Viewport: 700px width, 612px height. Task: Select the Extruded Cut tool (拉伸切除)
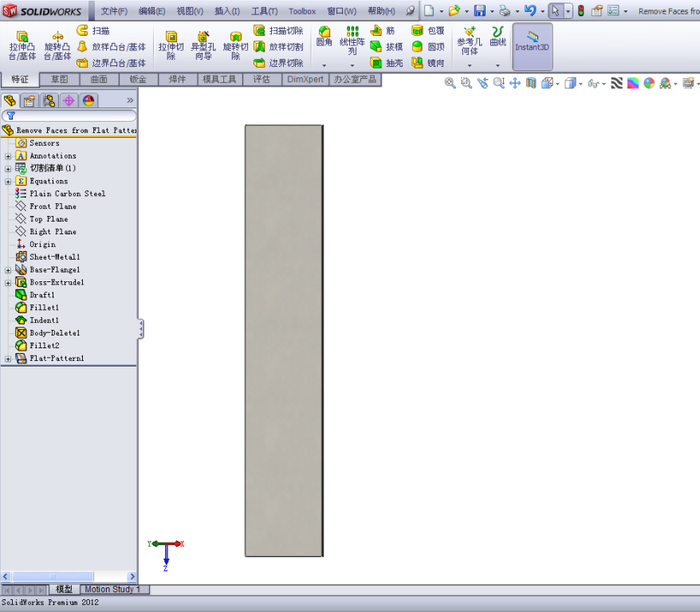(x=171, y=45)
